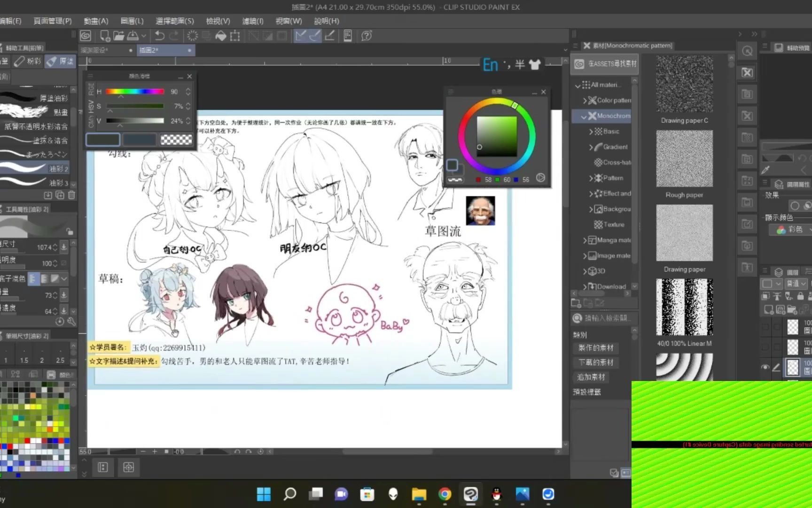Viewport: 812px width, 508px height.
Task: Close the color wheel floating panel
Action: pos(543,92)
